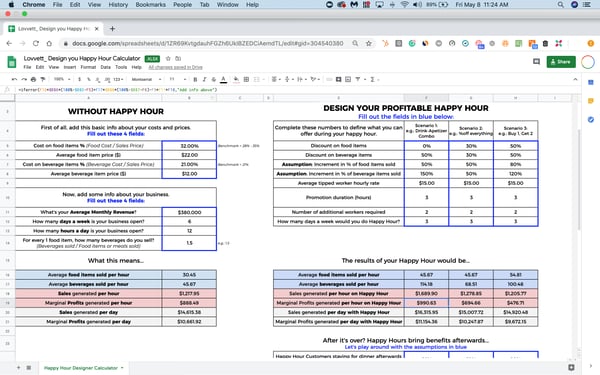Image resolution: width=600 pixels, height=375 pixels.
Task: Open comment history panel
Action: click(x=536, y=62)
